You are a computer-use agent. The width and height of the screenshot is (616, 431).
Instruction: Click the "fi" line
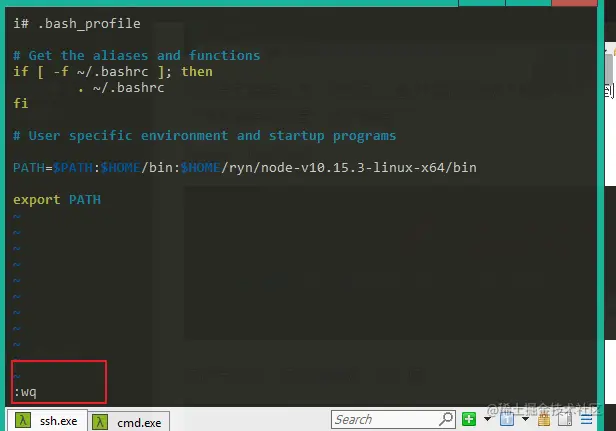click(20, 103)
